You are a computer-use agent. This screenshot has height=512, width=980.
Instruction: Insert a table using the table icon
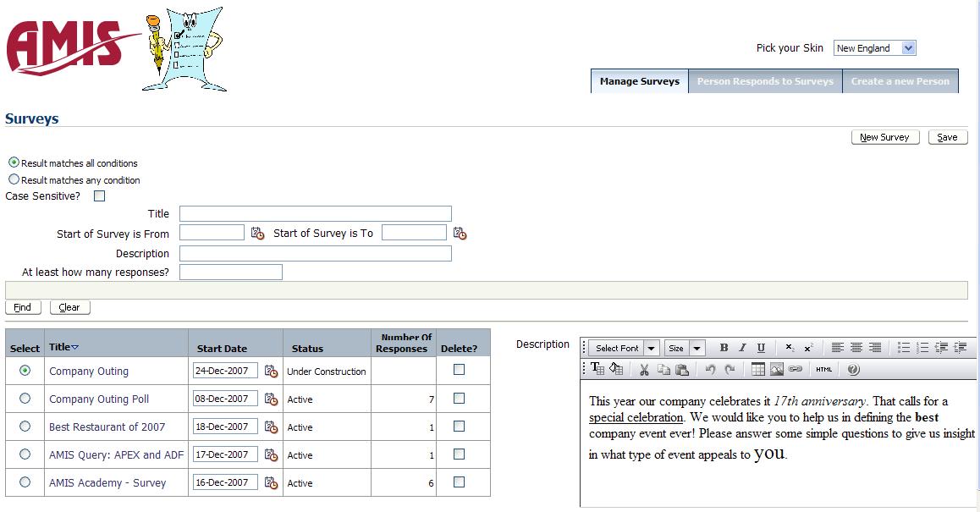tap(758, 369)
